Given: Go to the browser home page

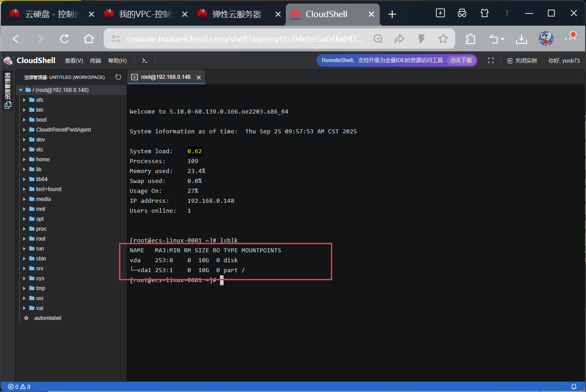Looking at the screenshot, I should tap(89, 39).
